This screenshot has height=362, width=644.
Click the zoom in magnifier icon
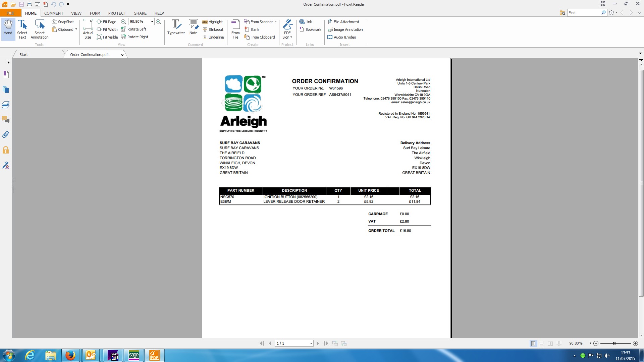(159, 22)
